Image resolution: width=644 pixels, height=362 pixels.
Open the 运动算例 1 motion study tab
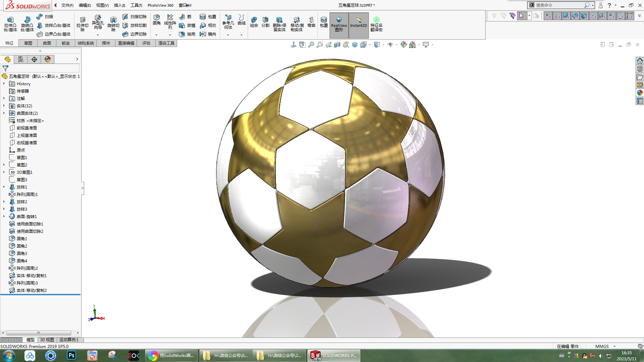click(69, 340)
